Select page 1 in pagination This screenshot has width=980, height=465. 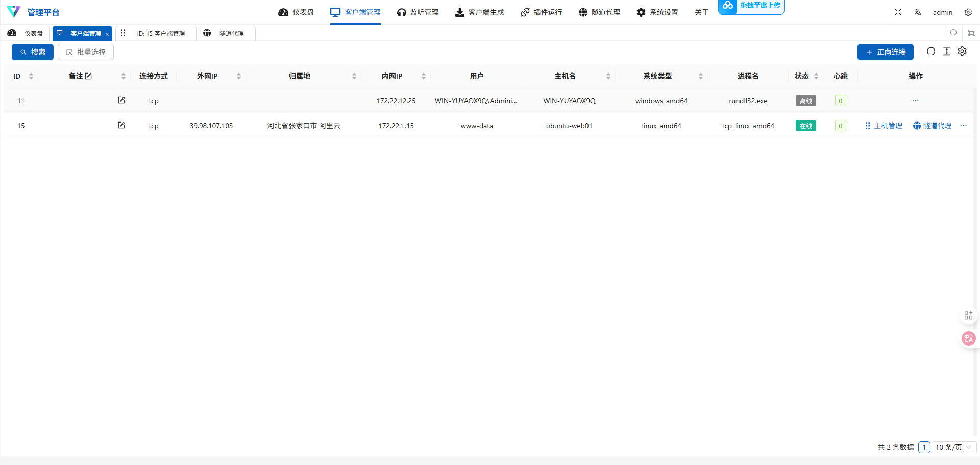pos(924,447)
